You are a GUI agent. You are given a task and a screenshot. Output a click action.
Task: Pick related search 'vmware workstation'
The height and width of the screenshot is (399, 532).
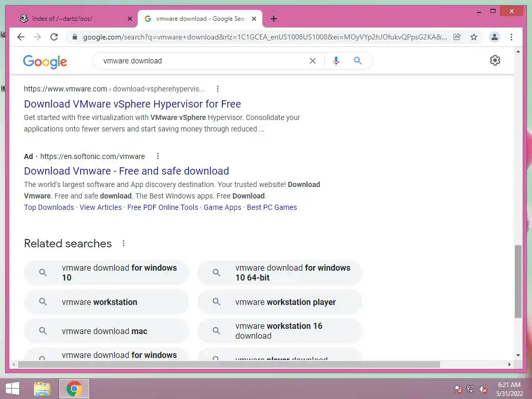pyautogui.click(x=106, y=302)
